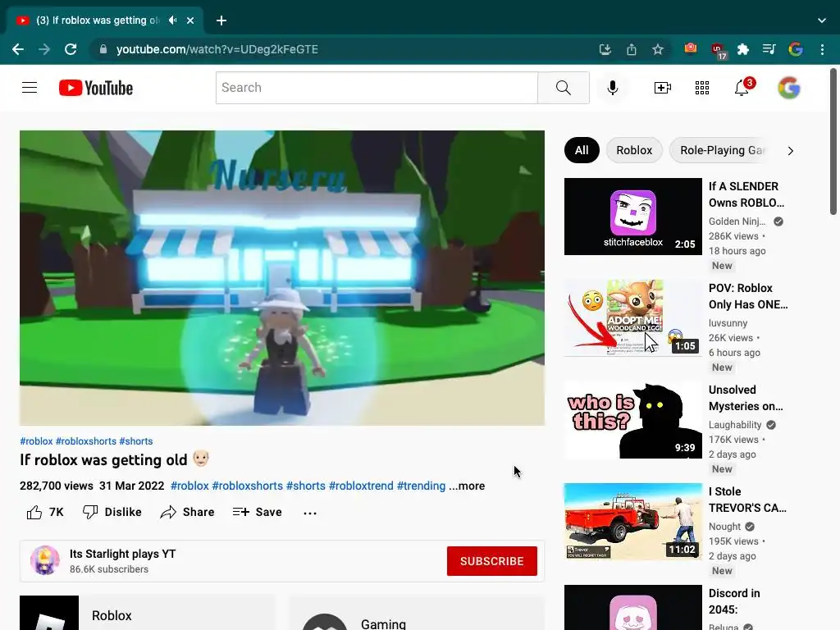
Task: Open the Laughability channel name
Action: (735, 425)
